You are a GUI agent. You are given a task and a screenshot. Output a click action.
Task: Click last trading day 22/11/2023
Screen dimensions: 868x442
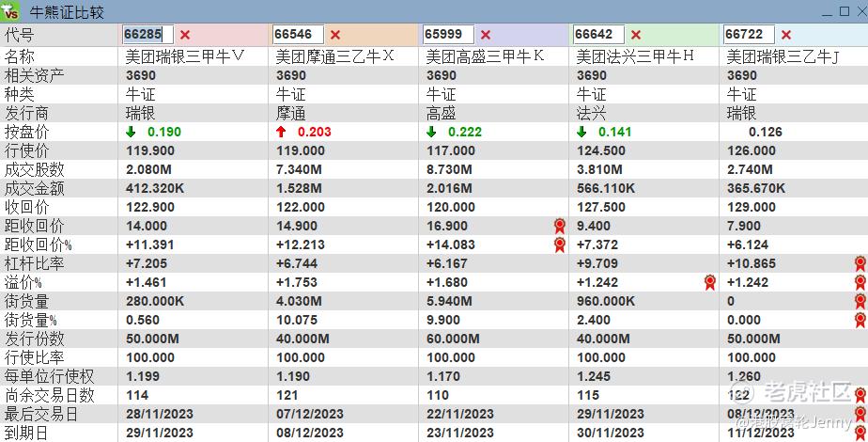(460, 415)
